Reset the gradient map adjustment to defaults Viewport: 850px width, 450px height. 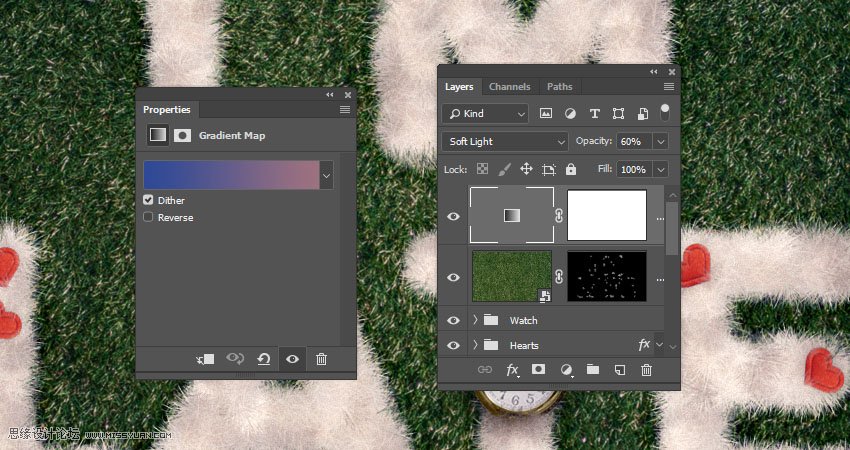point(264,359)
